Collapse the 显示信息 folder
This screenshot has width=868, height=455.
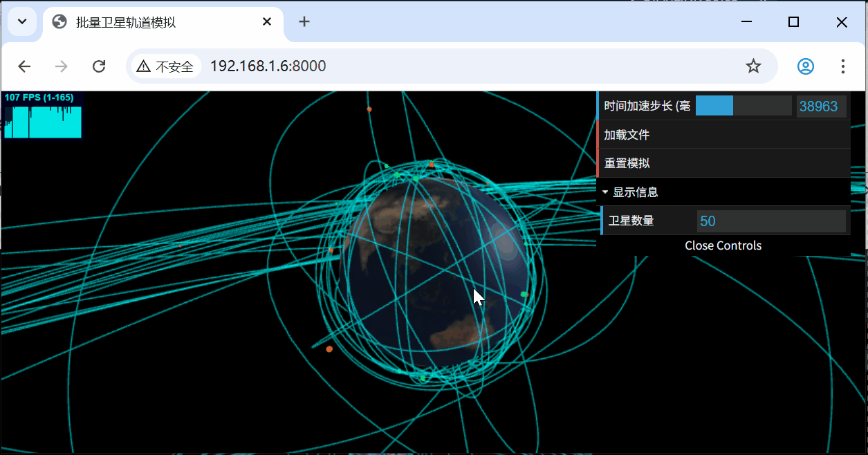pyautogui.click(x=723, y=192)
